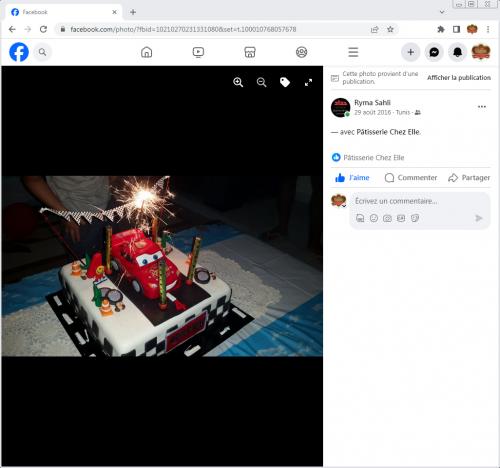Go back in browser history
Image resolution: width=500 pixels, height=468 pixels.
click(12, 29)
